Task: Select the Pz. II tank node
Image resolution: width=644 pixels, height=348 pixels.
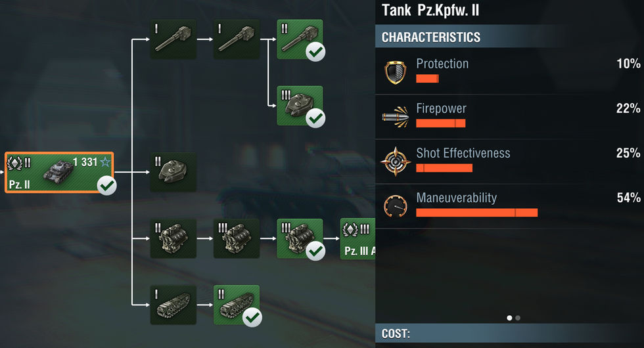Action: [x=59, y=172]
